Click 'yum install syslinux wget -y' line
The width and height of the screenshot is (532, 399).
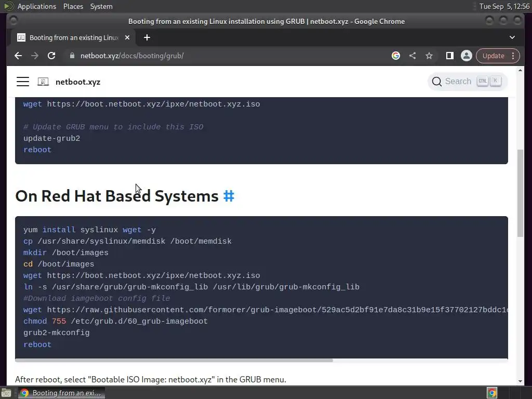pyautogui.click(x=89, y=230)
